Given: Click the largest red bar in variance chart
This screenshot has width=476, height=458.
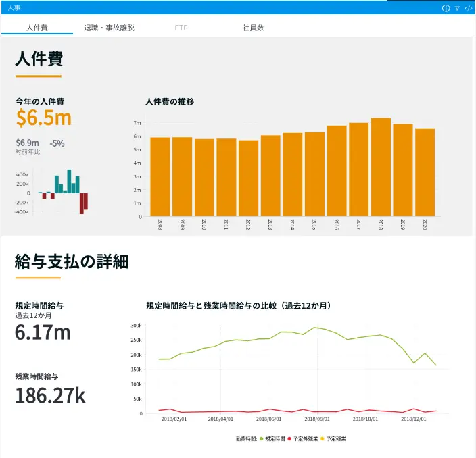Looking at the screenshot, I should [82, 203].
